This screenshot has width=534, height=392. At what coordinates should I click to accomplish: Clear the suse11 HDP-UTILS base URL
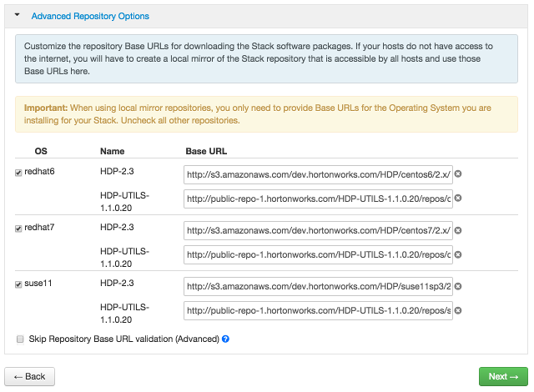458,310
